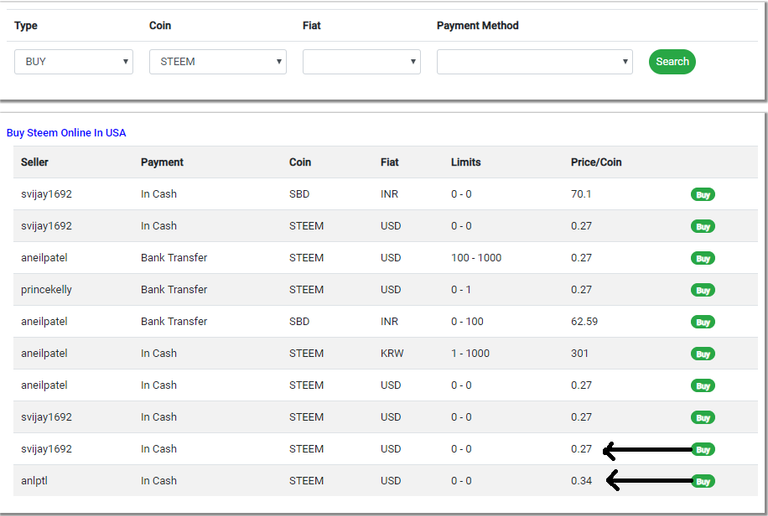Image resolution: width=768 pixels, height=516 pixels.
Task: Buy anlptl's STEEM offer priced 0.34
Action: (x=703, y=481)
